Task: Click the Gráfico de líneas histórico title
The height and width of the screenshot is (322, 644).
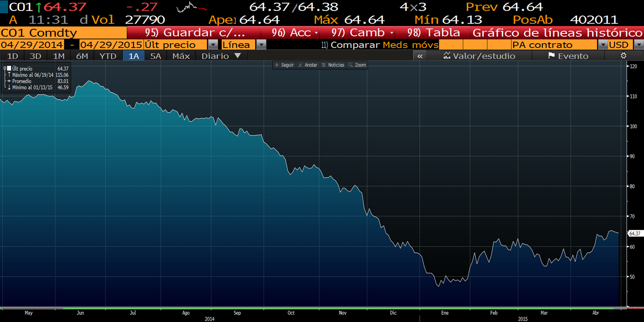Action: pyautogui.click(x=558, y=33)
